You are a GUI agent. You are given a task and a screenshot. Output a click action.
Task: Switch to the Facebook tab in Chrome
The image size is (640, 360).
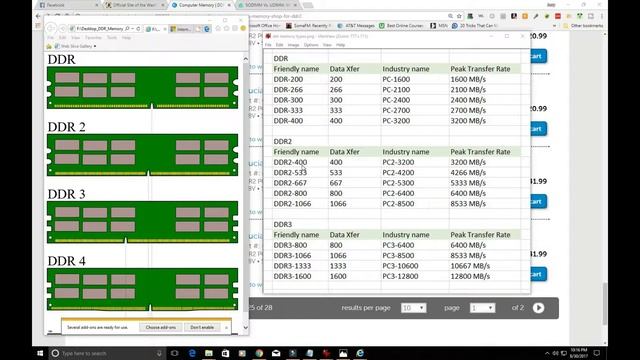[68, 5]
